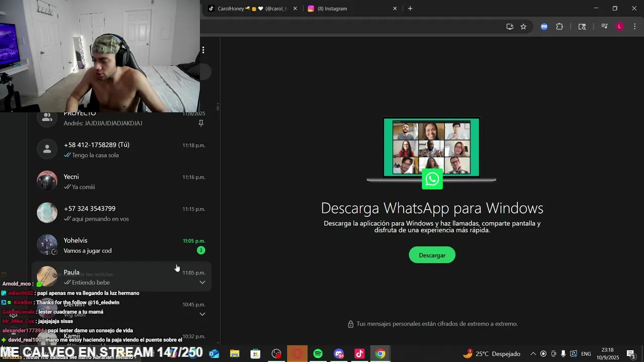Switch to the Instagram tab
This screenshot has height=362, width=644.
(352, 9)
